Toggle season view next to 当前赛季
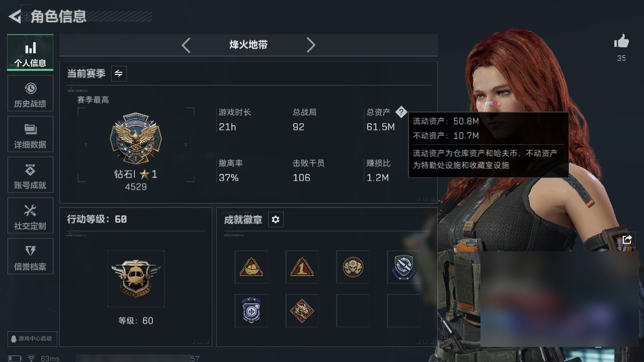The width and height of the screenshot is (644, 362). coord(119,73)
